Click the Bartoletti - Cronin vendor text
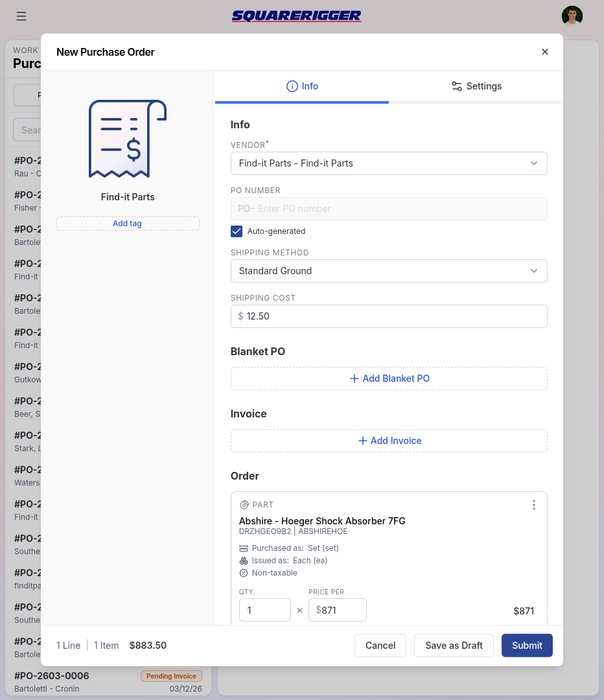604x700 pixels. point(47,689)
